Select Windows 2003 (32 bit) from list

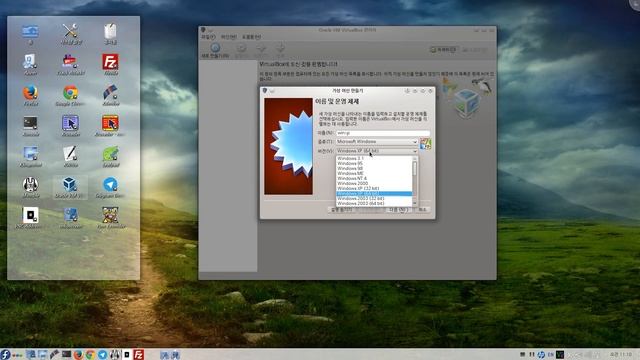[374, 198]
